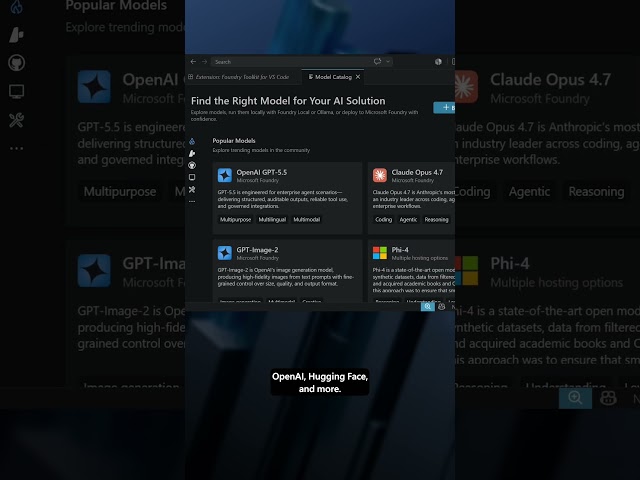Click the blue plus button beside the heading

(x=444, y=107)
